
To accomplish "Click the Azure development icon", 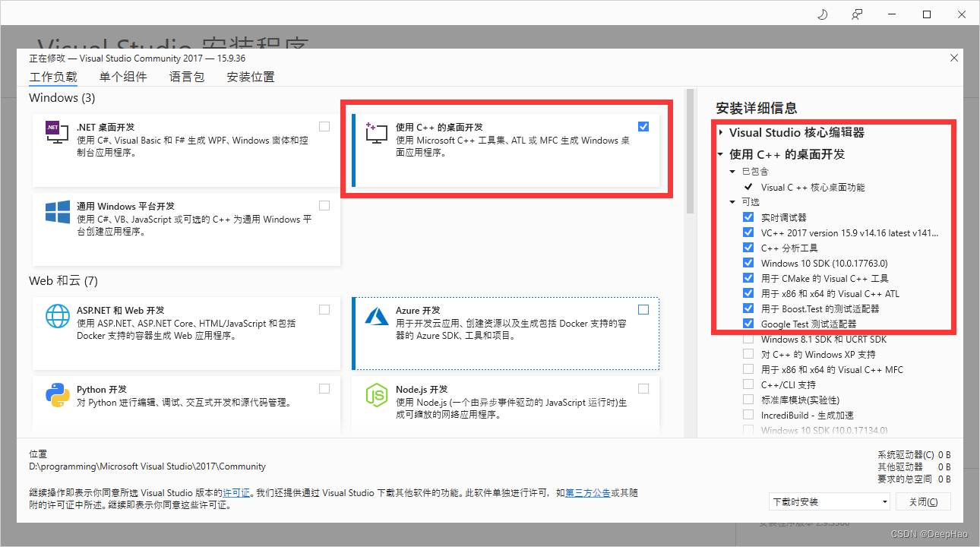I will click(x=377, y=316).
